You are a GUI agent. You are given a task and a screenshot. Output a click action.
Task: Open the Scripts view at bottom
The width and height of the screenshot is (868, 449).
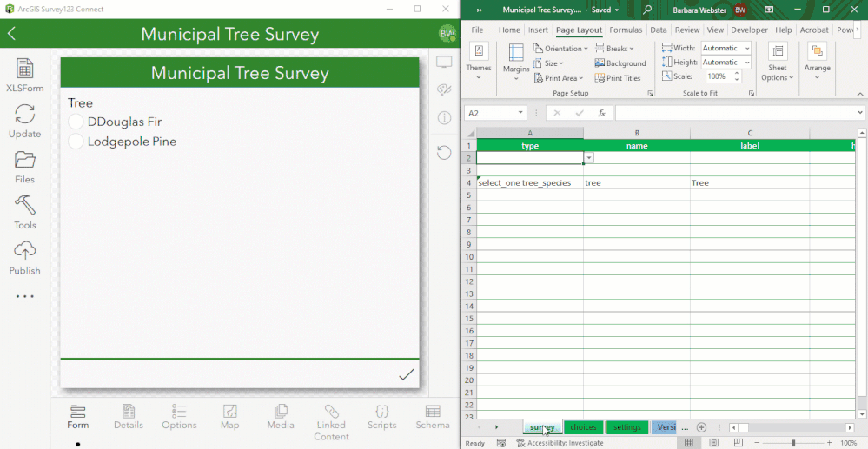point(382,418)
